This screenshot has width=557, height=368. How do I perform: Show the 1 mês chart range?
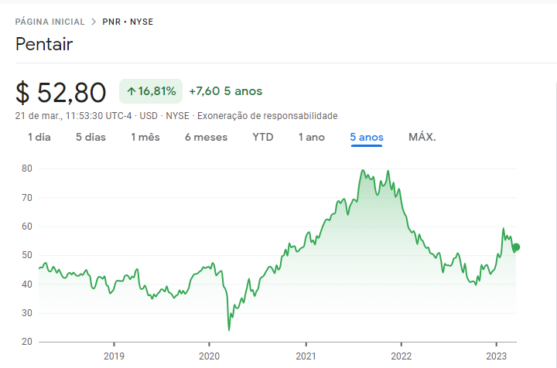(x=145, y=137)
